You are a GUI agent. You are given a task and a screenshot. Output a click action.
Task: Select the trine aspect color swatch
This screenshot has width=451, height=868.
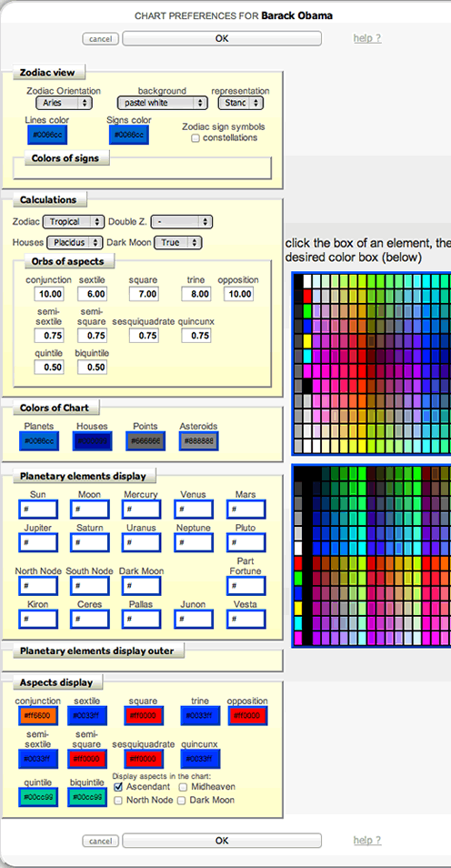click(x=200, y=715)
